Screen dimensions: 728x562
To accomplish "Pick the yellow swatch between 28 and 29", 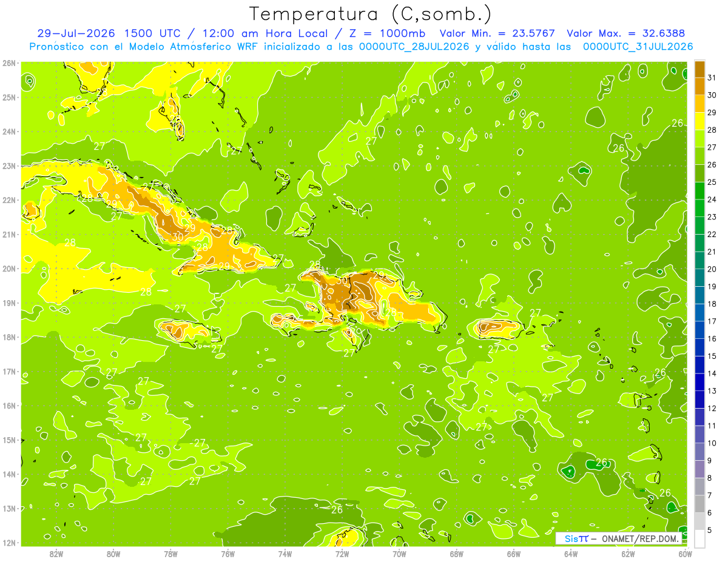I will [699, 121].
